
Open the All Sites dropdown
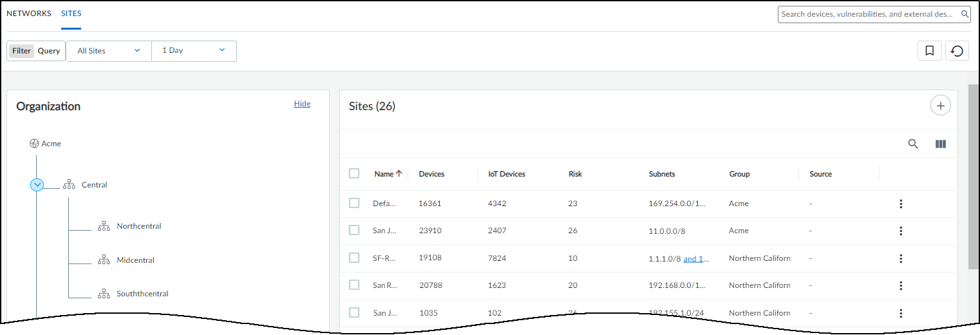tap(108, 51)
